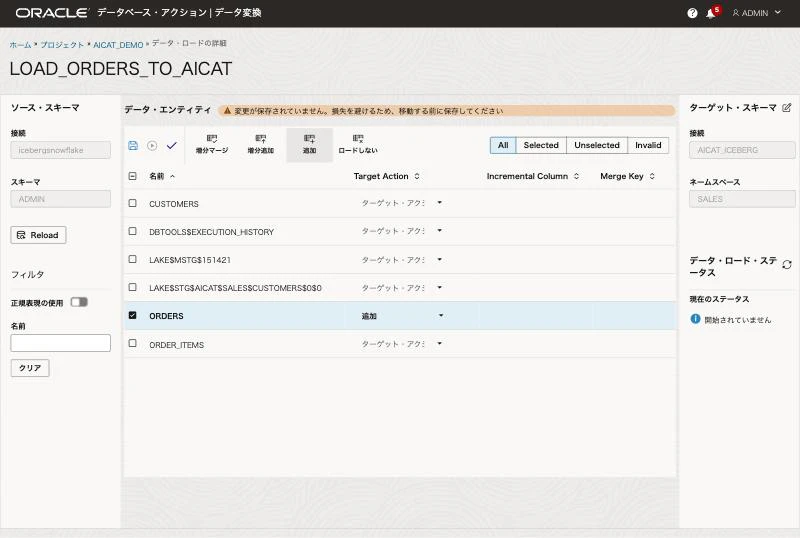Sort by the 名前 column
800x538 pixels.
pos(162,176)
